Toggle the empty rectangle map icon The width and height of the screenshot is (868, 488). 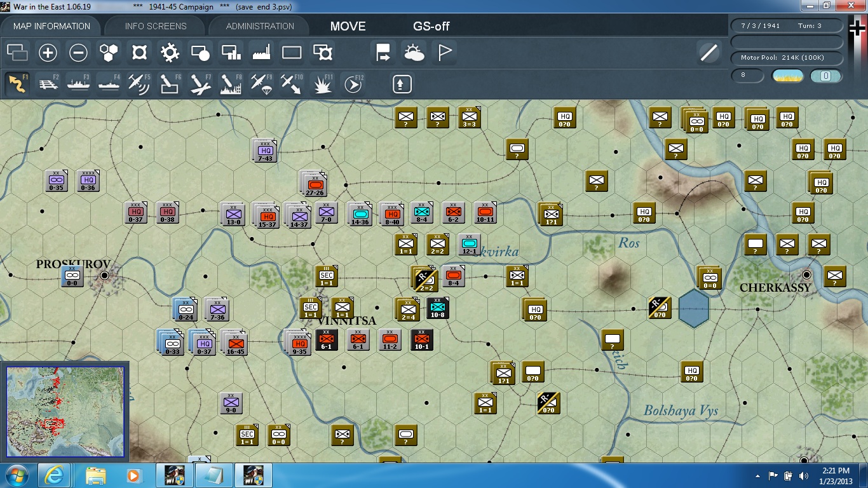(292, 53)
